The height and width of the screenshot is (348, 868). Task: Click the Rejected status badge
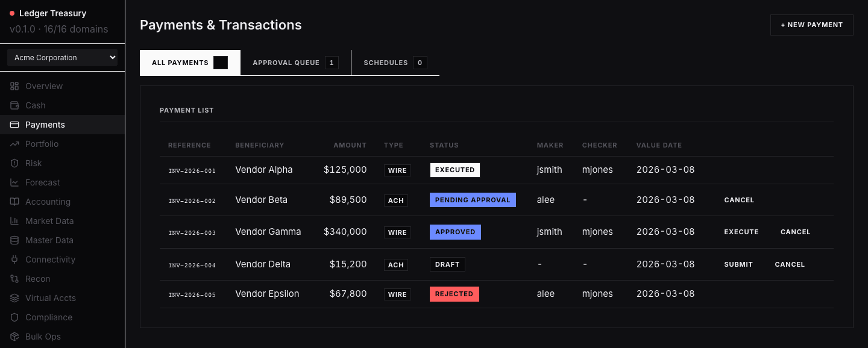pos(454,294)
